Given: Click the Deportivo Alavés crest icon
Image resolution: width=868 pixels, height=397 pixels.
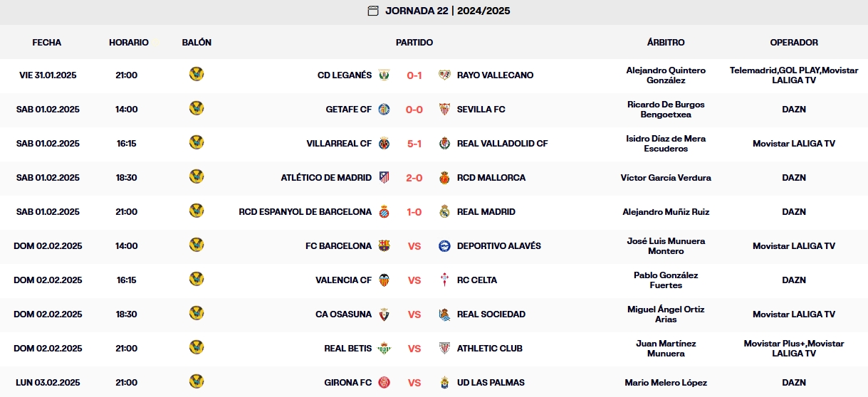Looking at the screenshot, I should 445,245.
